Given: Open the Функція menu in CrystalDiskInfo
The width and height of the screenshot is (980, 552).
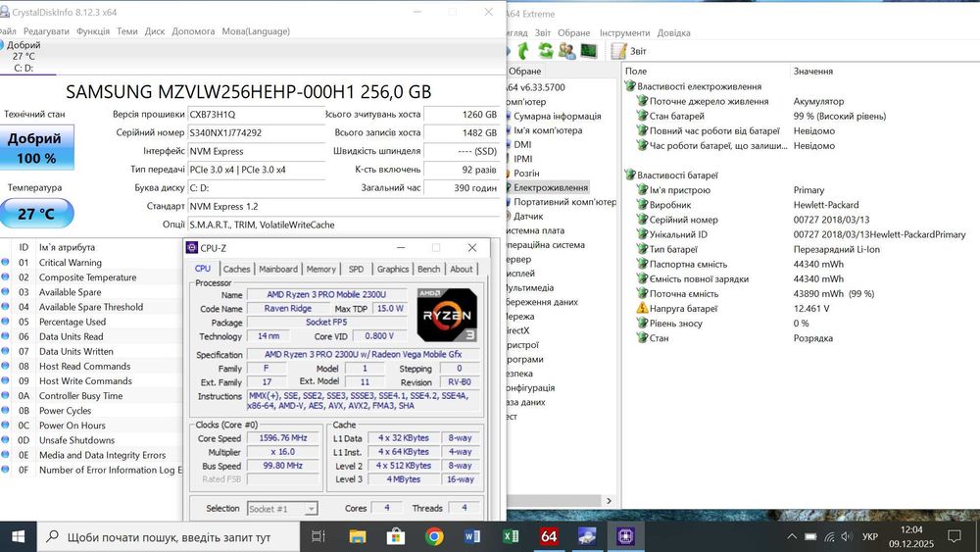Looking at the screenshot, I should click(92, 31).
